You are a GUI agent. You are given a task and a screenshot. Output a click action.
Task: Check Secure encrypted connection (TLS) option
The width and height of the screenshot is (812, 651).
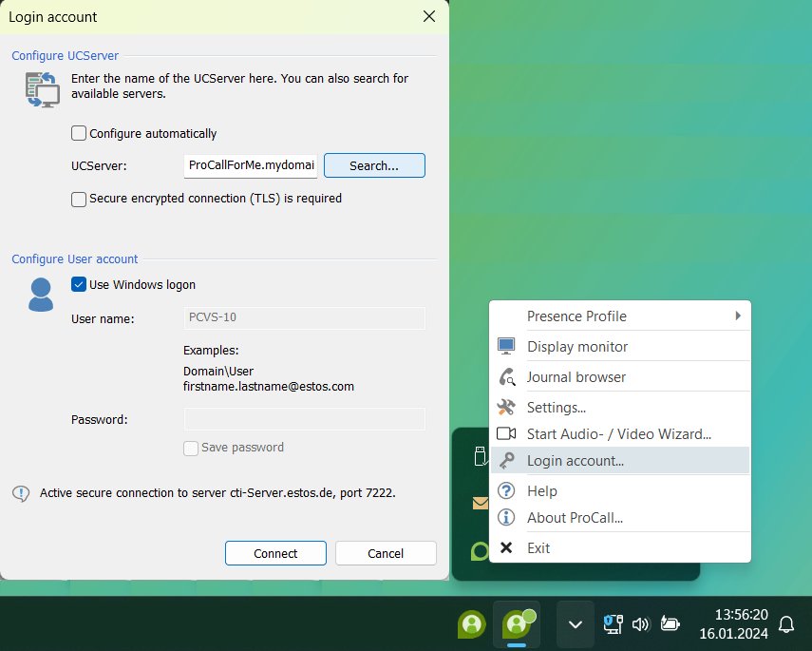coord(80,200)
